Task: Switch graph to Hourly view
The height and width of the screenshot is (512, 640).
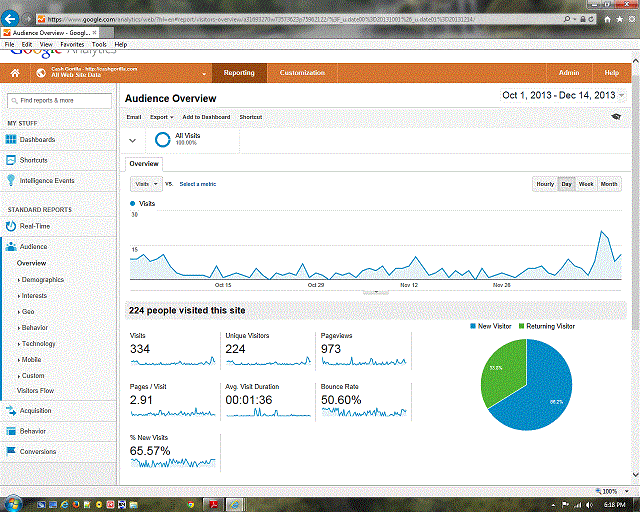Action: point(545,184)
